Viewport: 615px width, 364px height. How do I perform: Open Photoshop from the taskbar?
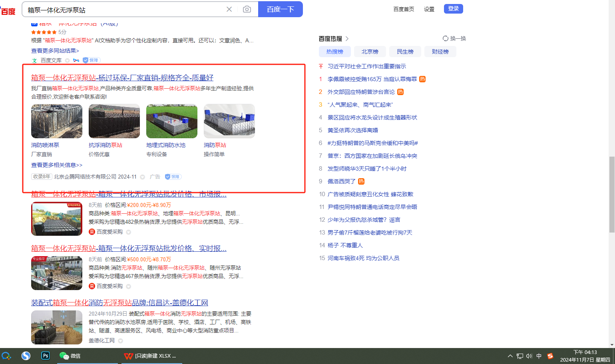46,356
